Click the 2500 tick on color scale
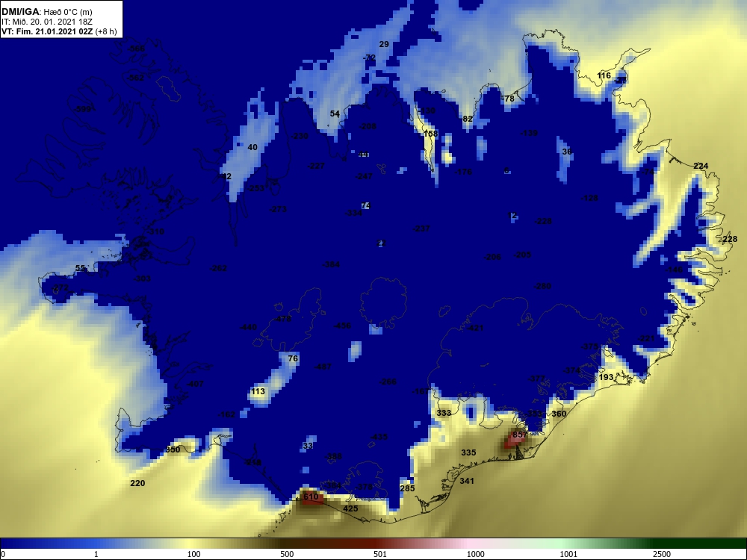 [x=662, y=554]
